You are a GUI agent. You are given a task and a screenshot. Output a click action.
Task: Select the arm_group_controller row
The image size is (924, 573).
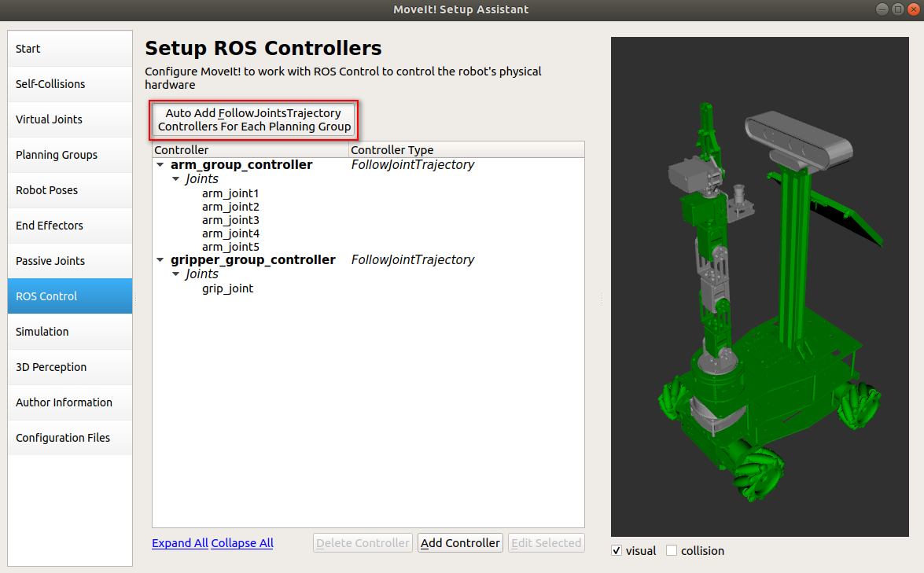(x=368, y=165)
